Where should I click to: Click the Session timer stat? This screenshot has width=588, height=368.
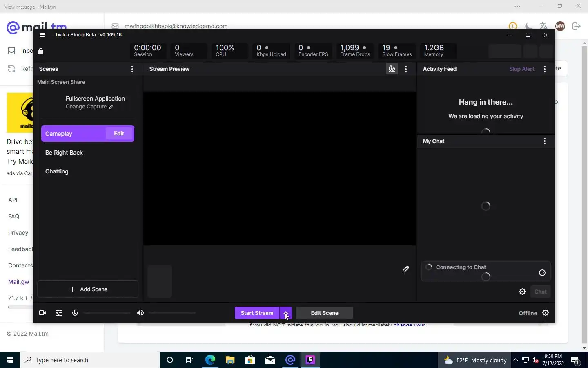click(x=147, y=51)
